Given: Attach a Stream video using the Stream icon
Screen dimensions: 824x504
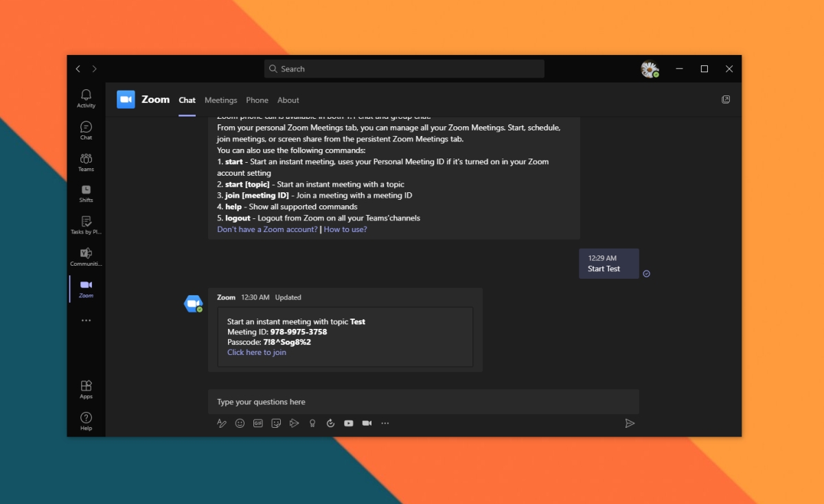Looking at the screenshot, I should coord(294,423).
